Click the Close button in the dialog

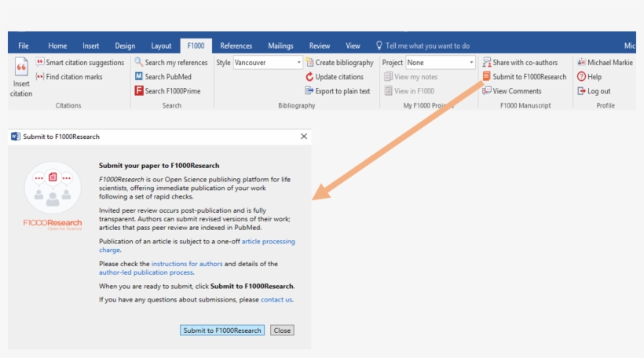(282, 330)
